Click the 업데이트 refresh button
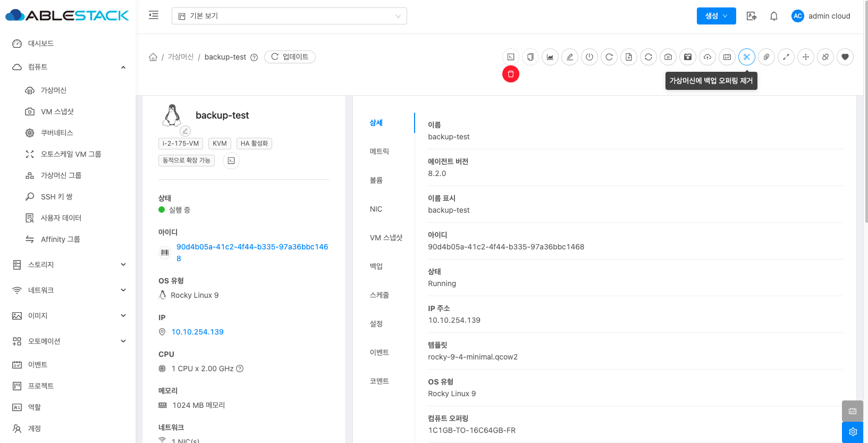The height and width of the screenshot is (443, 868). 290,57
